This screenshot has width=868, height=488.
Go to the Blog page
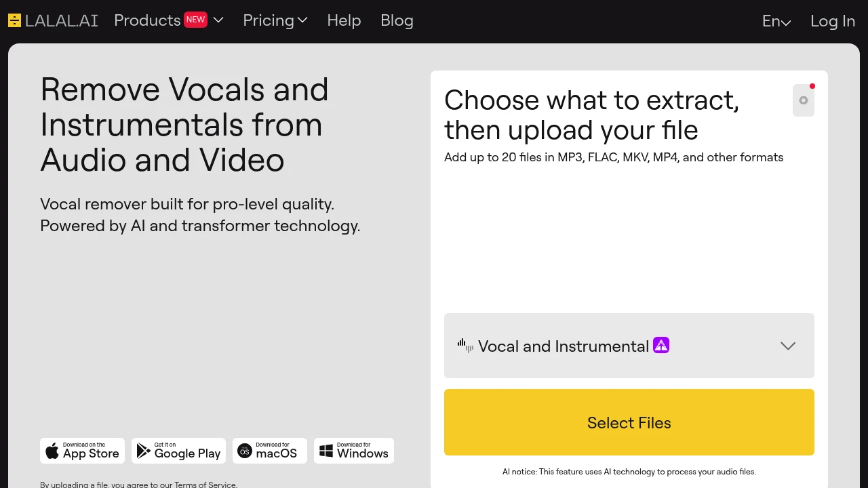click(x=397, y=20)
